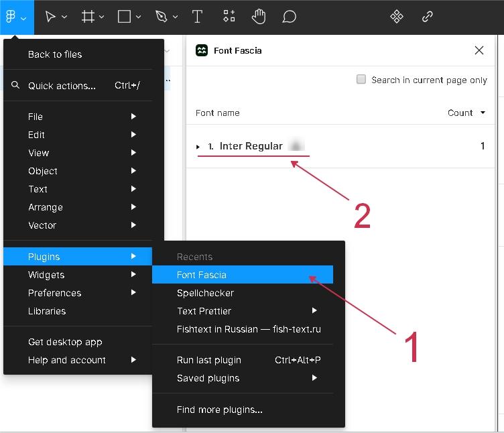Viewport: 504px width, 433px height.
Task: Choose Spellchecker in the plugins list
Action: tap(205, 293)
